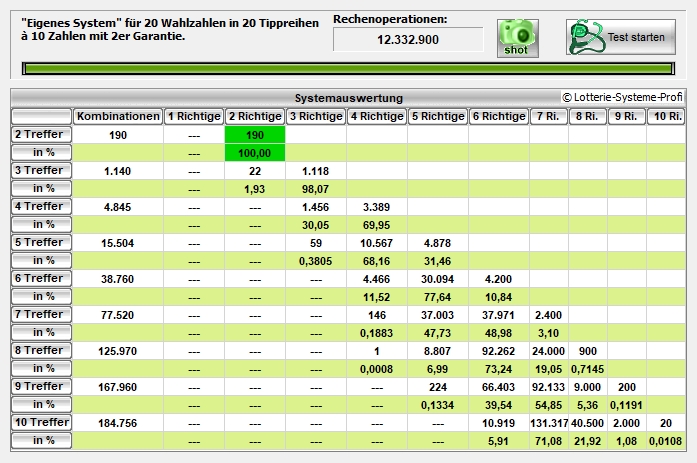Select the 6 Treffer row header

point(41,278)
